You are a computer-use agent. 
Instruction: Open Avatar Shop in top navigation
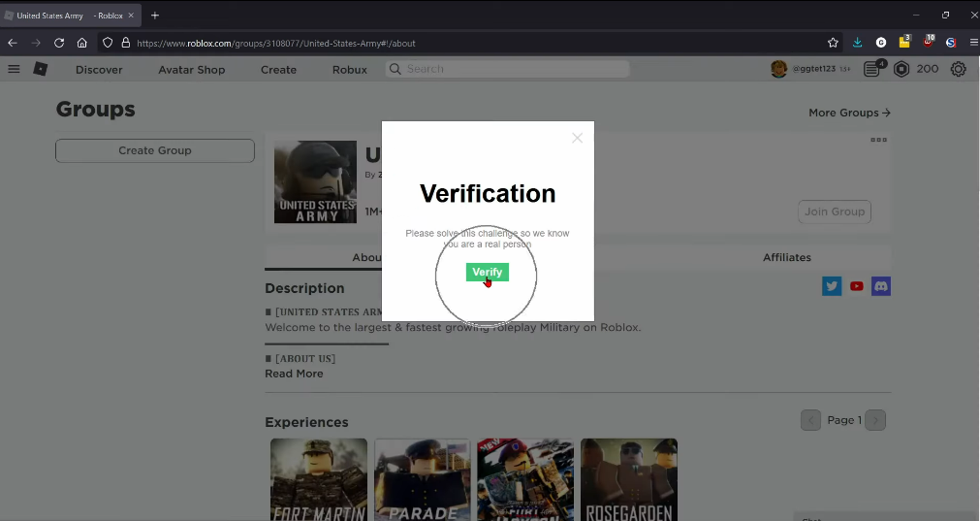[x=191, y=70]
